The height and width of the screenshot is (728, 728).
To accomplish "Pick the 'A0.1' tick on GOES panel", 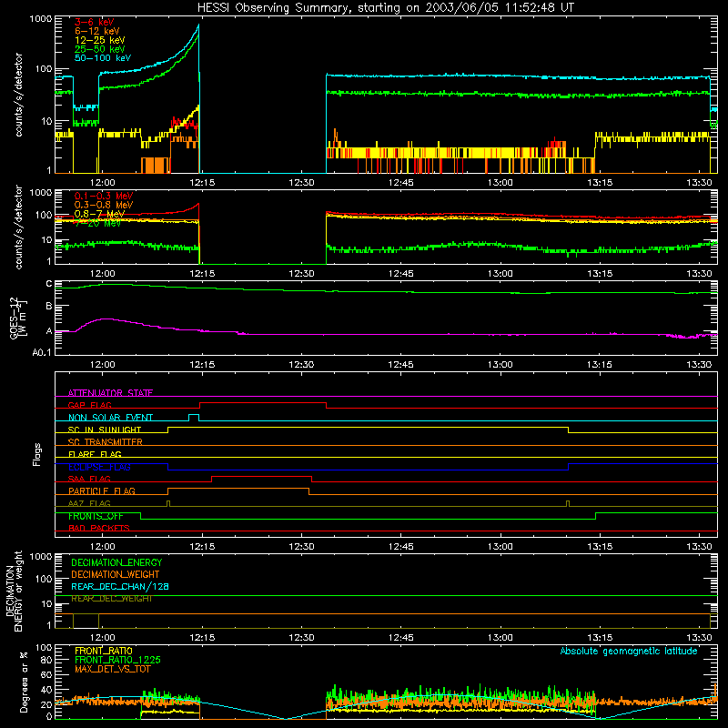I will pyautogui.click(x=42, y=353).
